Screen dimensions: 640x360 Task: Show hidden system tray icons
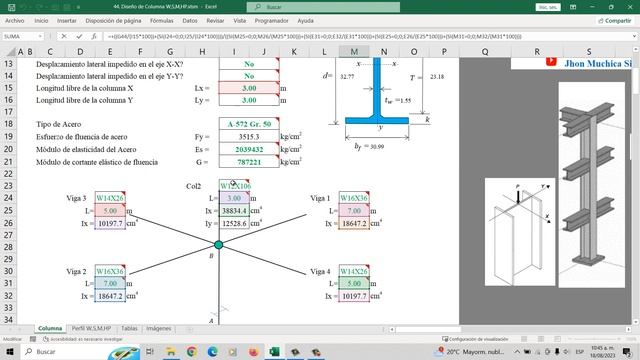click(517, 351)
